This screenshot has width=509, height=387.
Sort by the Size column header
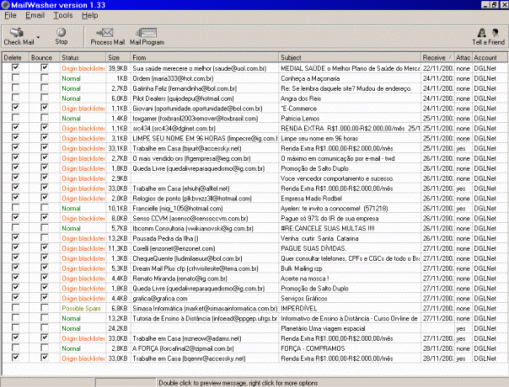(118, 57)
